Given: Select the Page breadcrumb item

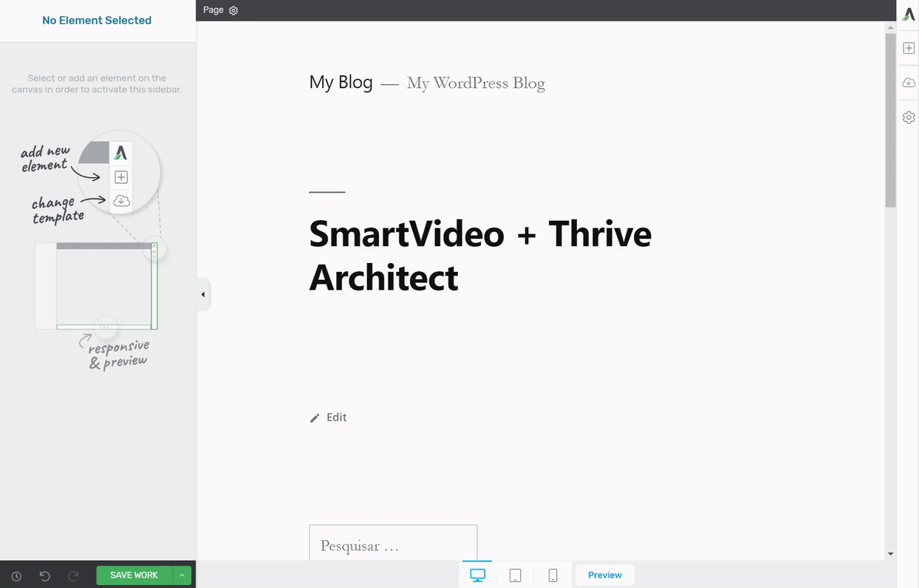Looking at the screenshot, I should pyautogui.click(x=213, y=10).
